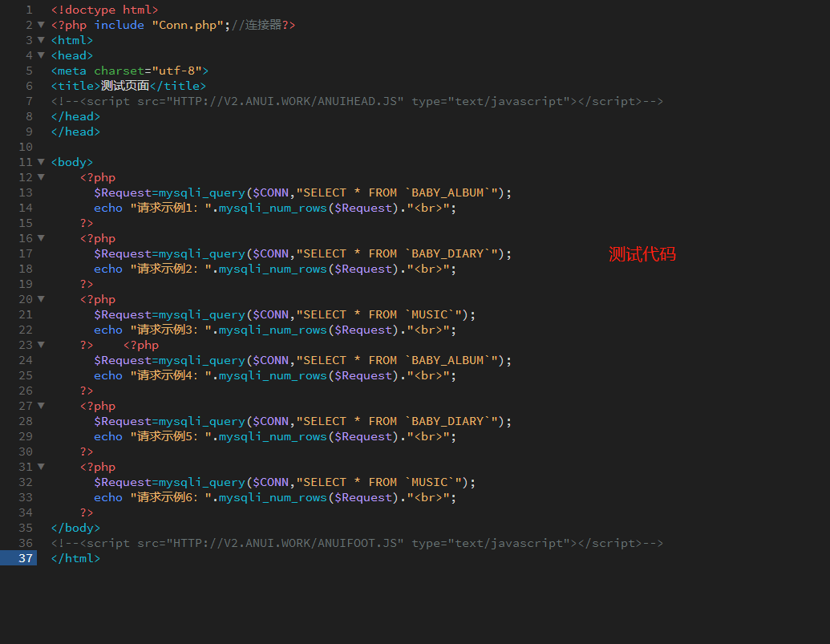Click the red 测试代码 label

point(642,254)
